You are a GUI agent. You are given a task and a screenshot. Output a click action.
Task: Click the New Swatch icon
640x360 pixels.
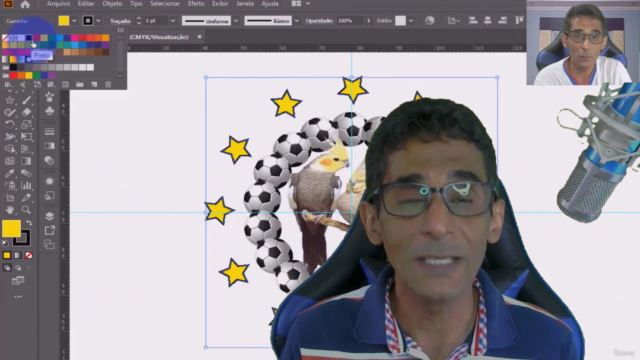pyautogui.click(x=94, y=84)
